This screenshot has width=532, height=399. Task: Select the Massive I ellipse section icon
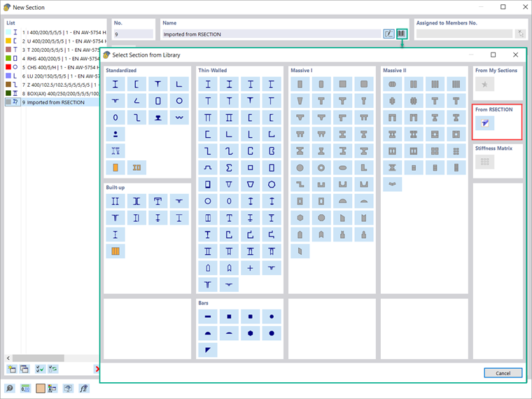coord(343,167)
